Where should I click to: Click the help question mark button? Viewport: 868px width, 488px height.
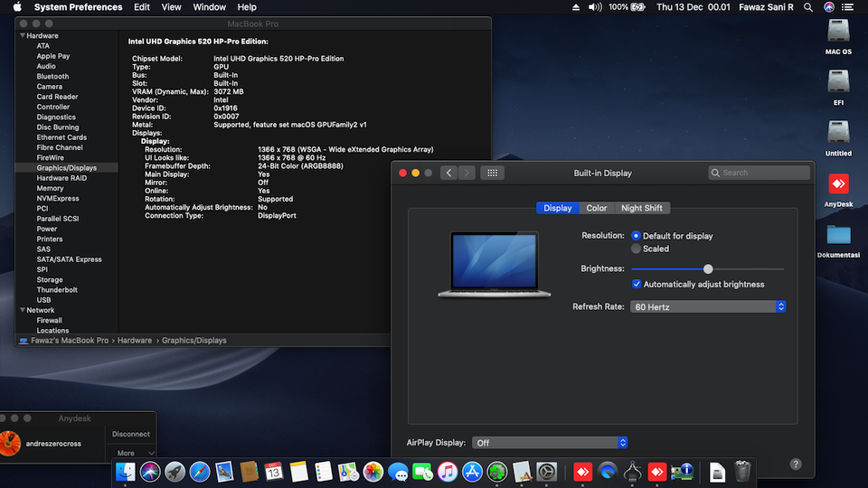796,464
